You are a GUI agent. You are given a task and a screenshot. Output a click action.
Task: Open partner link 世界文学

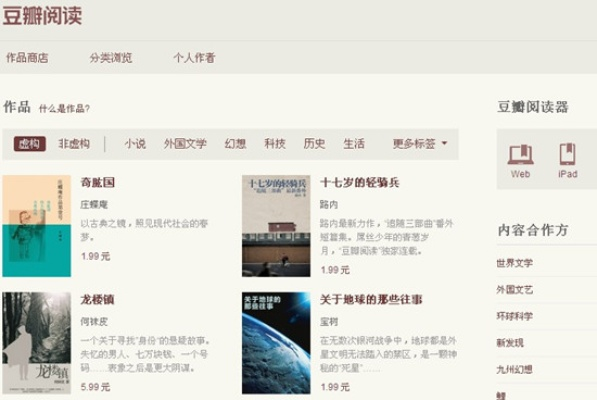pos(514,263)
